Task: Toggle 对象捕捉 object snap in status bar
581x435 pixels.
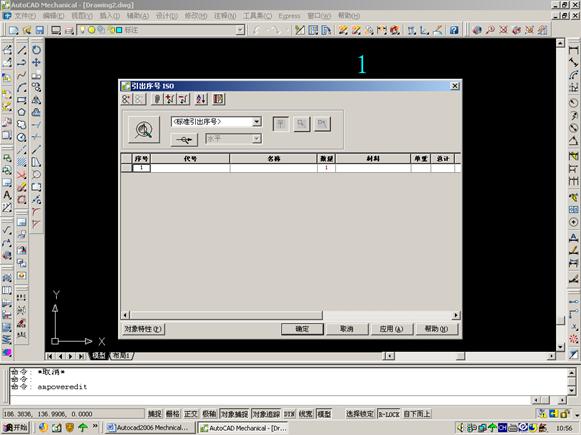Action: click(x=234, y=414)
